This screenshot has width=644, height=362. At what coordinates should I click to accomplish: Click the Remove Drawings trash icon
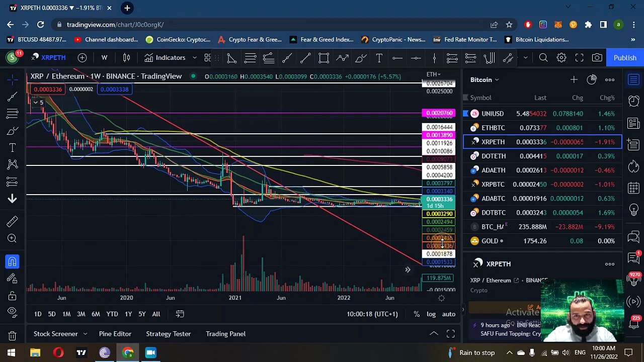tap(12, 335)
